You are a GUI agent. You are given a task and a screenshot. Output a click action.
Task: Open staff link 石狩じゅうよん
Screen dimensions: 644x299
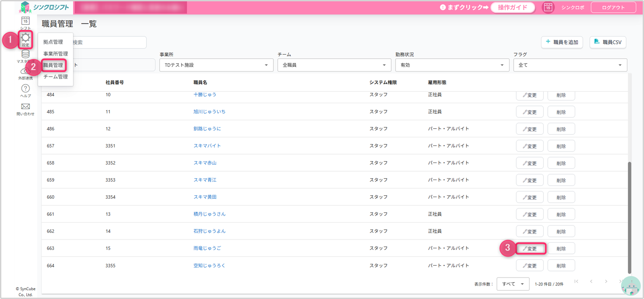pos(210,231)
